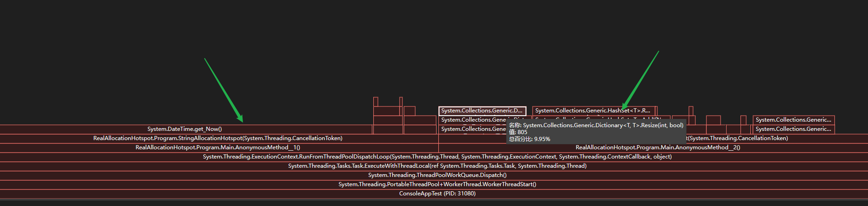Select the Main.AnonymousMethod__1() frame
The height and width of the screenshot is (206, 868).
(218, 147)
